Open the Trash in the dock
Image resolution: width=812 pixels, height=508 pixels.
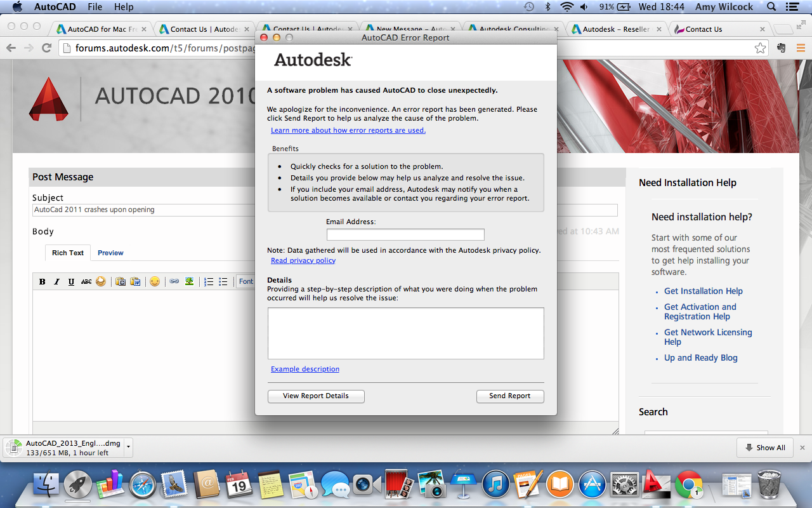tap(769, 485)
